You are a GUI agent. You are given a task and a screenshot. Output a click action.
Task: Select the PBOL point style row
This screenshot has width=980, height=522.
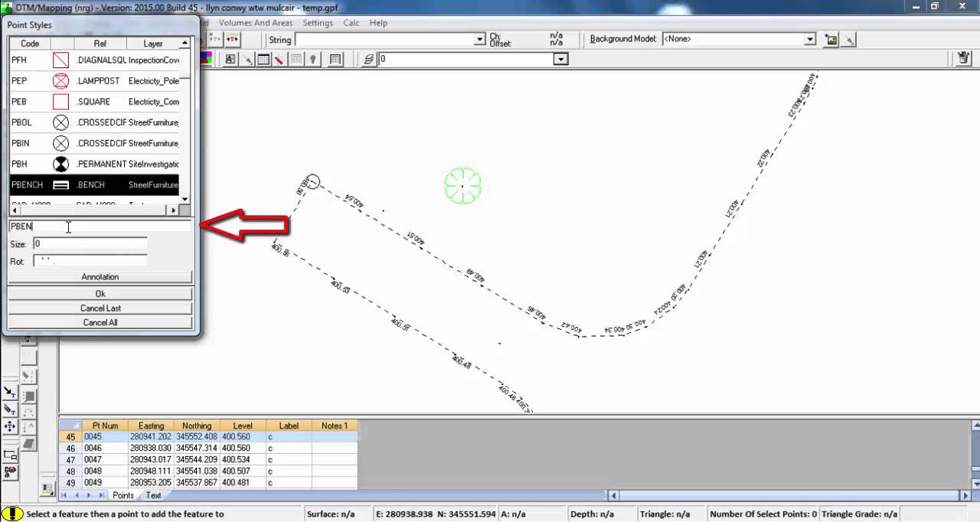click(94, 122)
